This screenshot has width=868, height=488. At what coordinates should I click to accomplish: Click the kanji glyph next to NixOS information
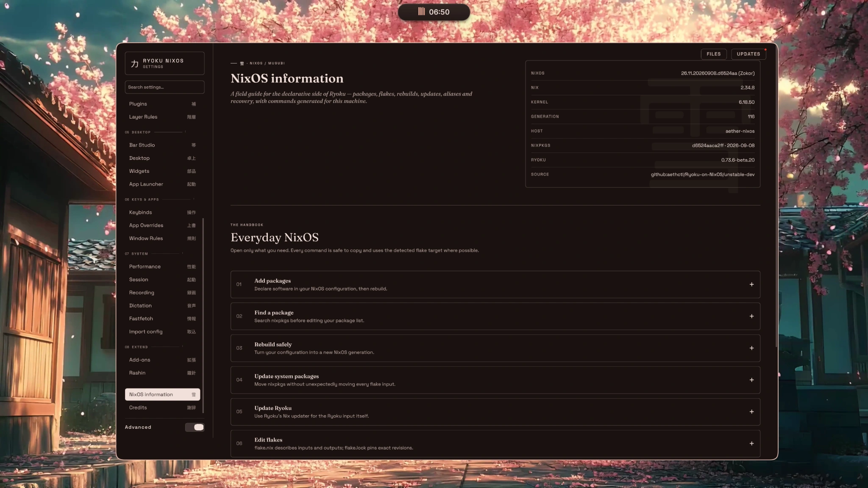tap(193, 394)
